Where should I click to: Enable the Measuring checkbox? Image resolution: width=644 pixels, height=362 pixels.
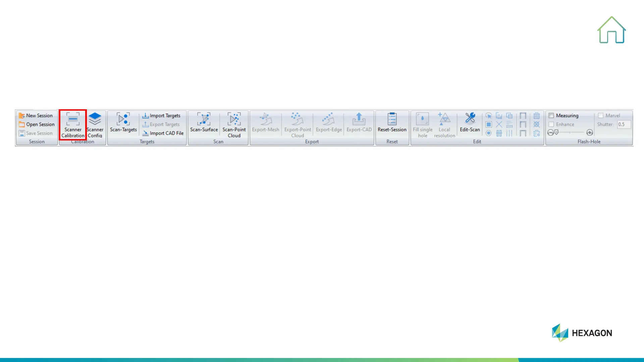551,116
